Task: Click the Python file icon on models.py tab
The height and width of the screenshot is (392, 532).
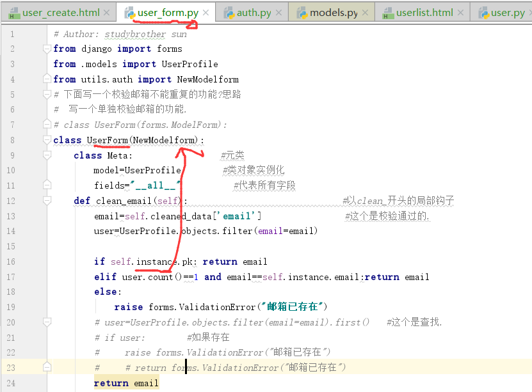Action: point(302,13)
